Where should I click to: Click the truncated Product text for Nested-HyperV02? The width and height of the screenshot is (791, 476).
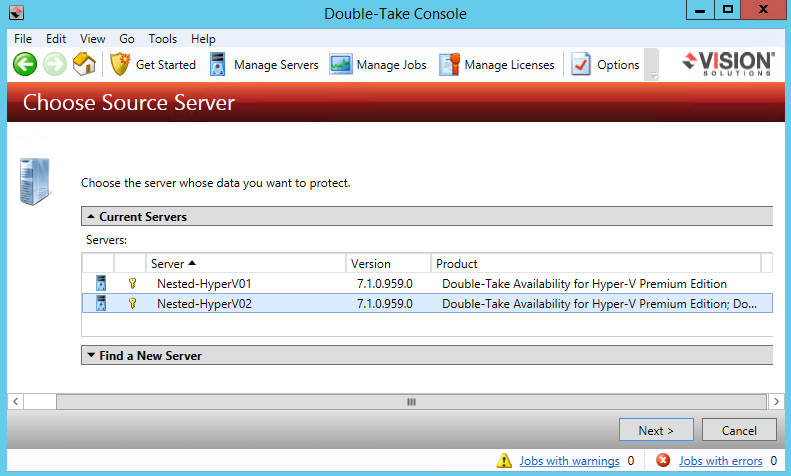pos(599,304)
